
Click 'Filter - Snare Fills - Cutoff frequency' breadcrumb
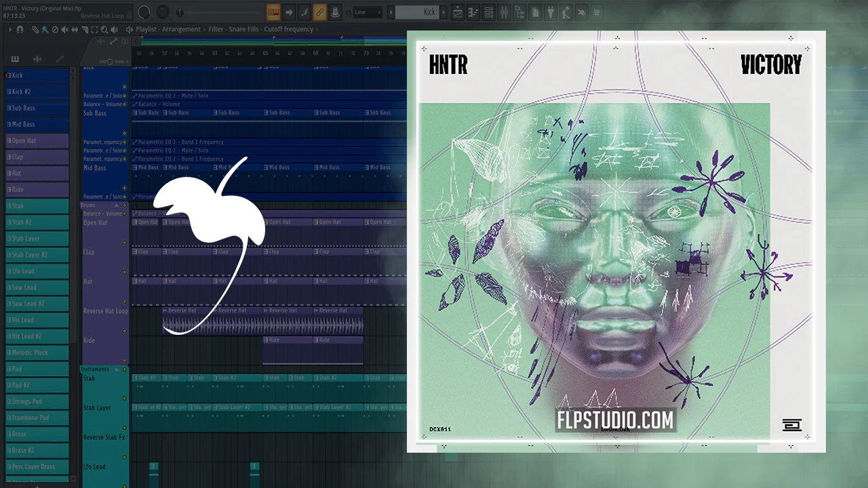tap(261, 29)
